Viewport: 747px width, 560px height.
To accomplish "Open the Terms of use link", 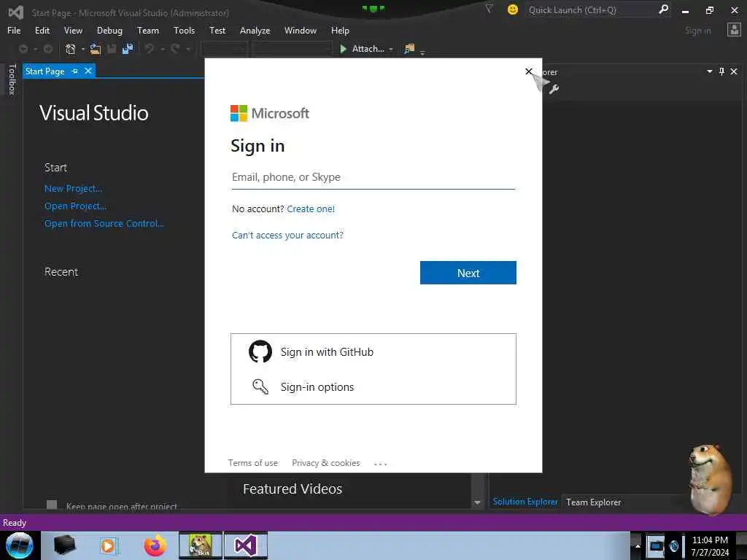I will click(x=252, y=463).
